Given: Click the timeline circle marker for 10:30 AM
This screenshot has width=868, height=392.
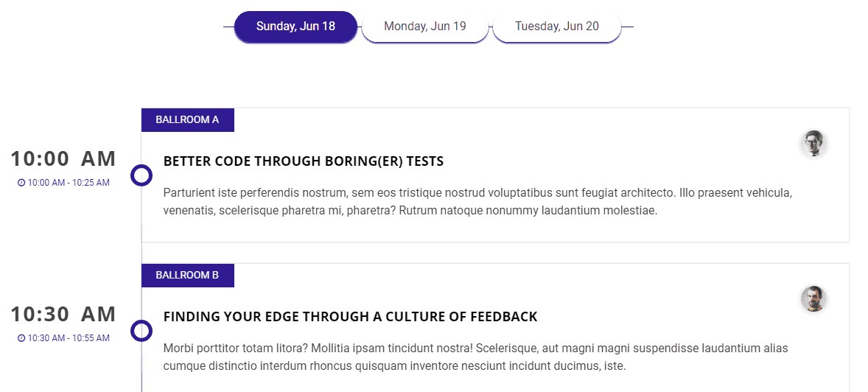Looking at the screenshot, I should (141, 331).
